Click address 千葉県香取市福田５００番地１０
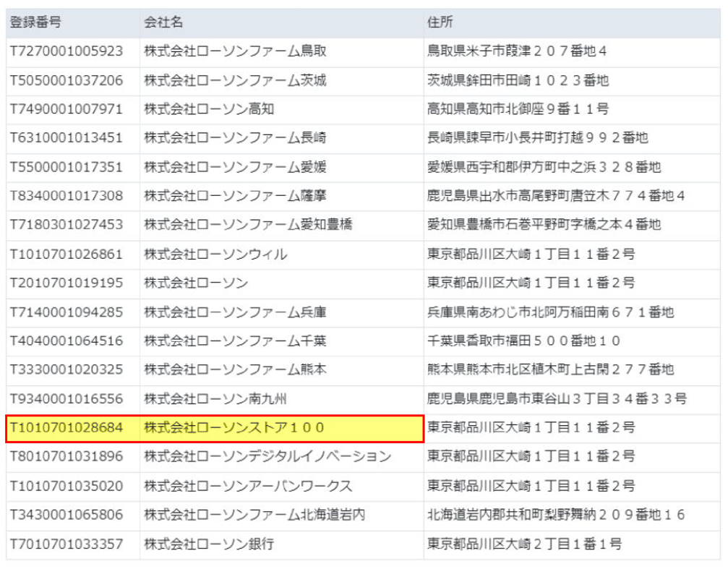 [x=523, y=341]
